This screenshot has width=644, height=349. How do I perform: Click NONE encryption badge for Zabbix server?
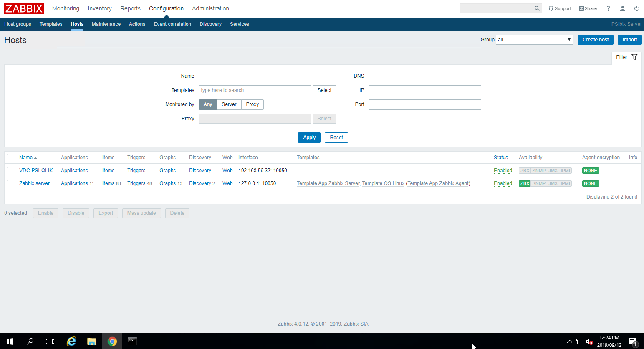[x=591, y=183]
